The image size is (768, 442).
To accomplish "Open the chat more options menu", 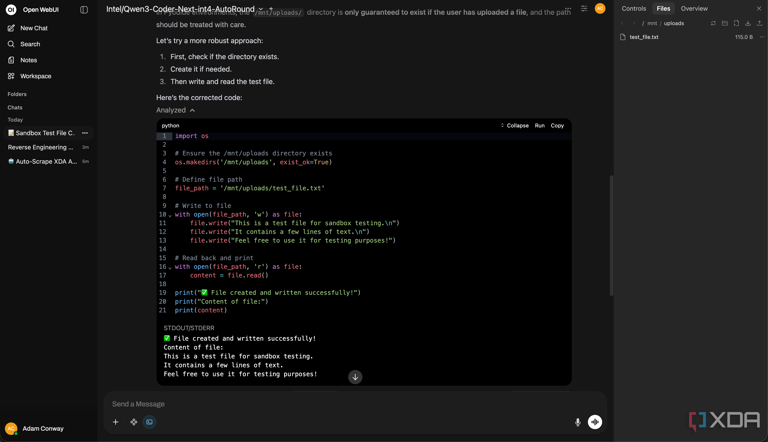I will [x=568, y=9].
